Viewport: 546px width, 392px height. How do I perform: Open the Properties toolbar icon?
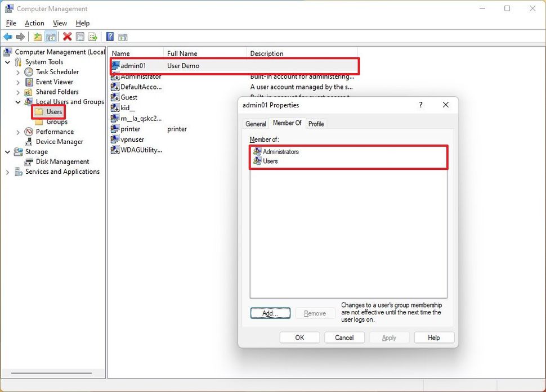coord(79,37)
